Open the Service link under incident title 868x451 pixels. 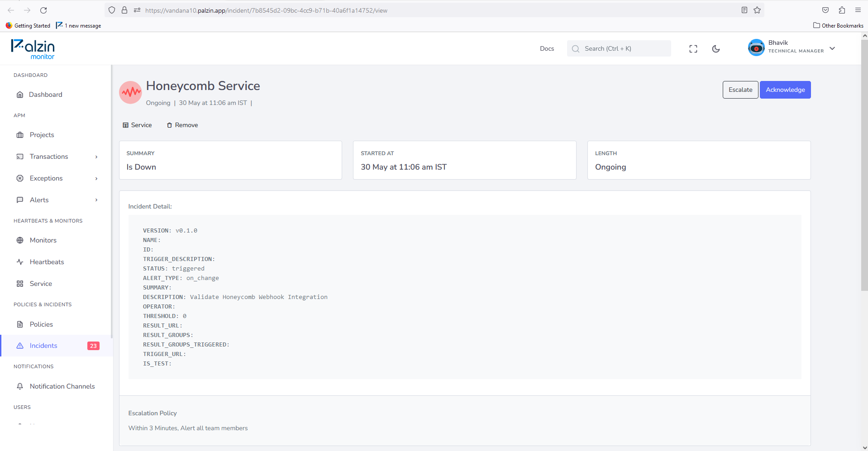coord(137,125)
